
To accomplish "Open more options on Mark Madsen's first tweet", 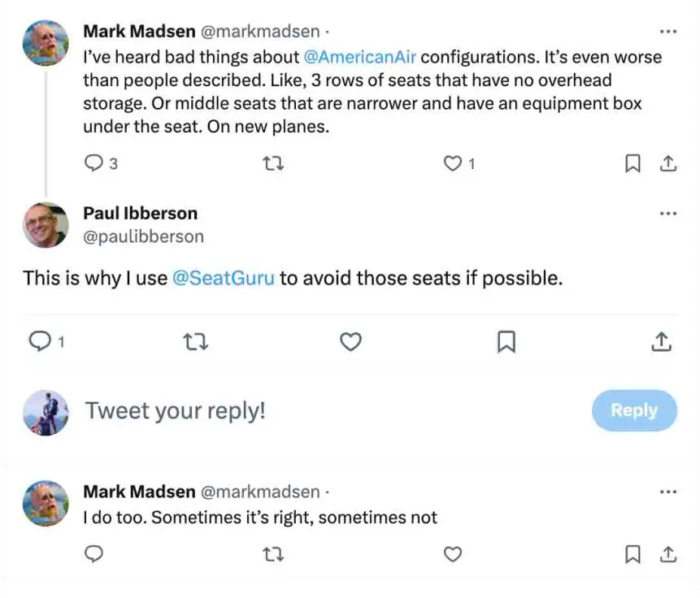I will [667, 32].
